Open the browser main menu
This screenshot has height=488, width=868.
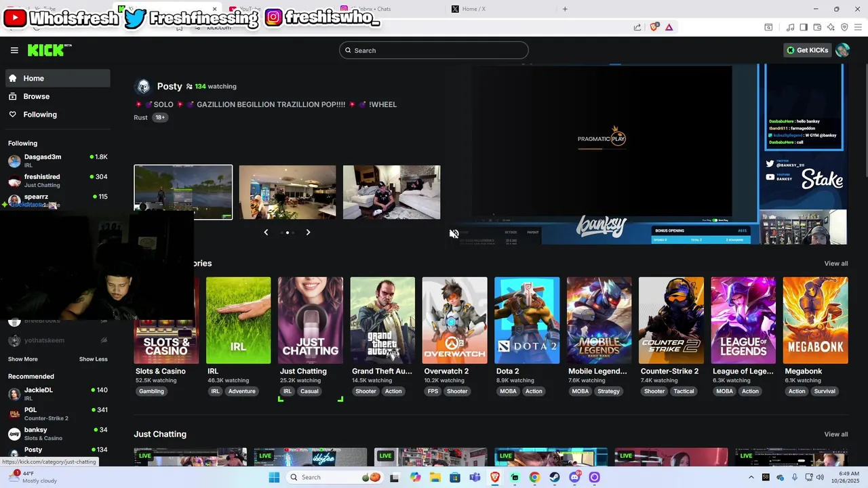858,27
